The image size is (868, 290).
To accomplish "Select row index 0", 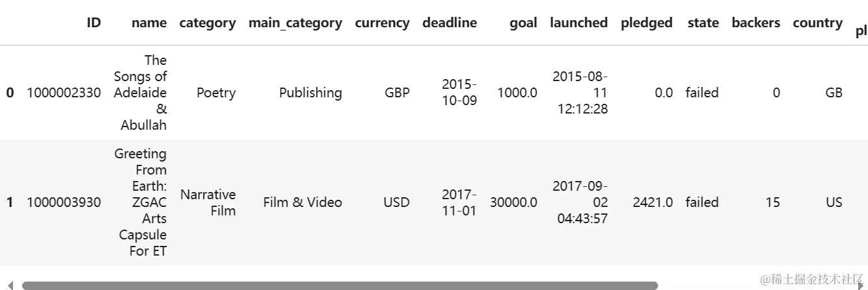I will pyautogui.click(x=10, y=93).
